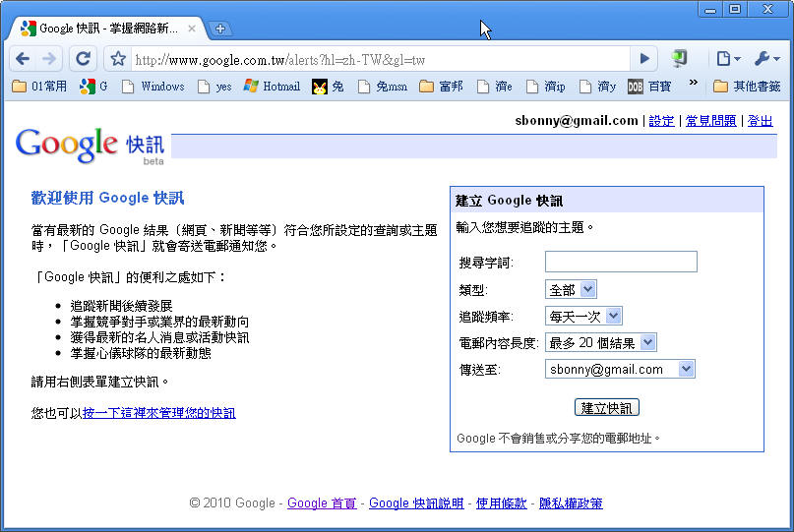Show more bookmarks with the chevron
Viewport: 794px width, 532px height.
click(x=694, y=83)
